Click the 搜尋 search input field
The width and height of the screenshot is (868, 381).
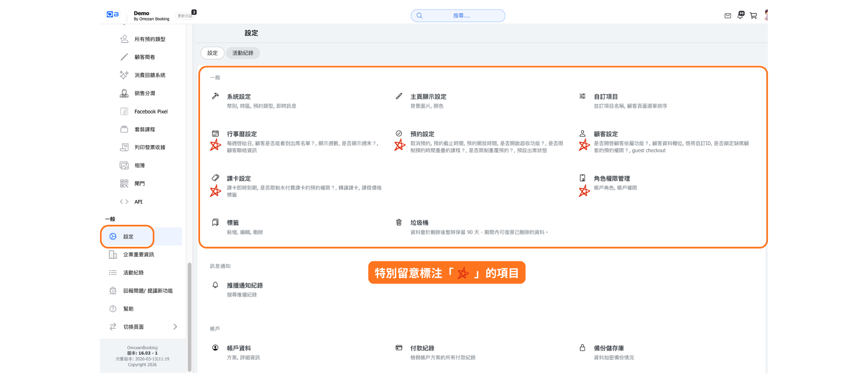coord(461,16)
